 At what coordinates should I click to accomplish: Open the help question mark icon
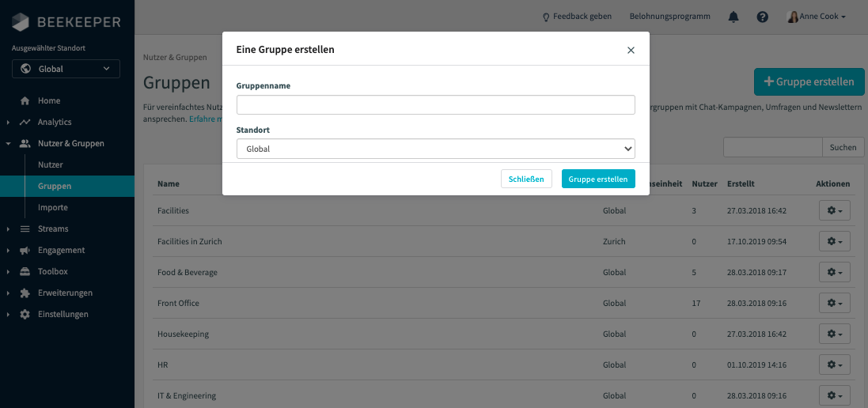[763, 17]
